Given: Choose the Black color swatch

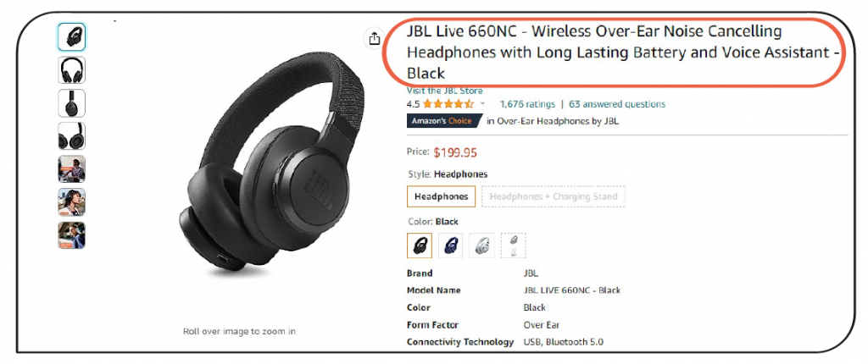Looking at the screenshot, I should pos(420,245).
